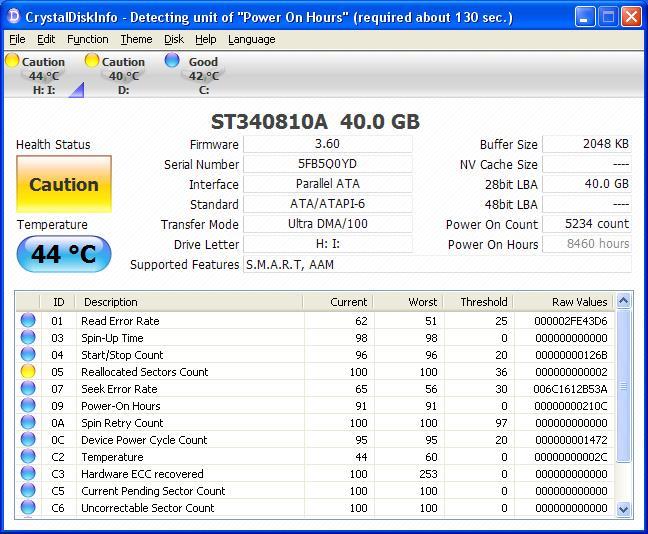This screenshot has width=648, height=534.
Task: Click the blue status orb for Current Pending Sector Count
Action: click(x=28, y=490)
